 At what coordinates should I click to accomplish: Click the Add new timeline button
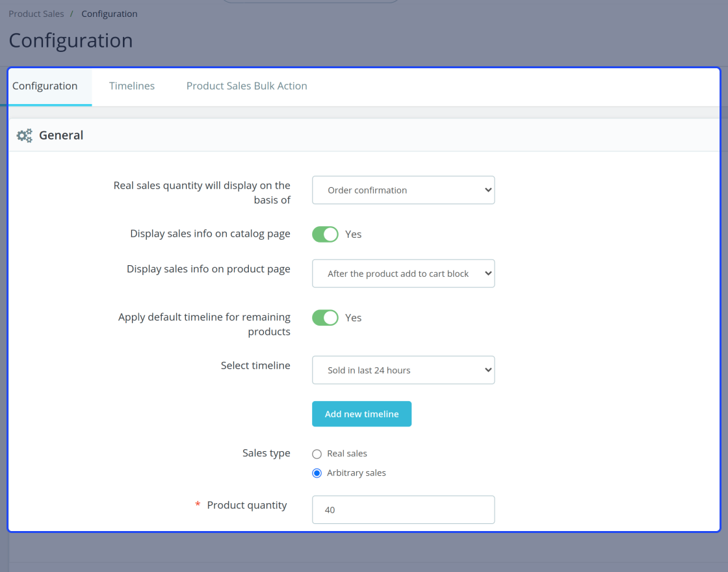361,413
